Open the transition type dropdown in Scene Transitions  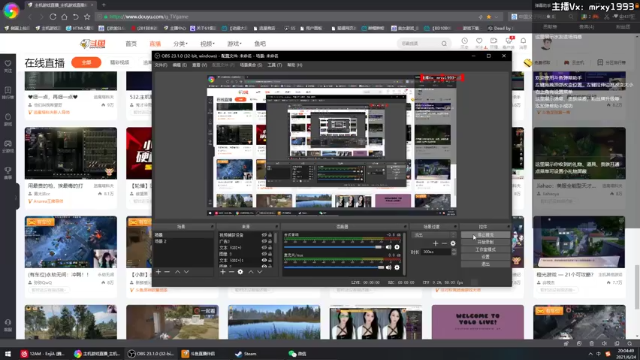tap(434, 235)
